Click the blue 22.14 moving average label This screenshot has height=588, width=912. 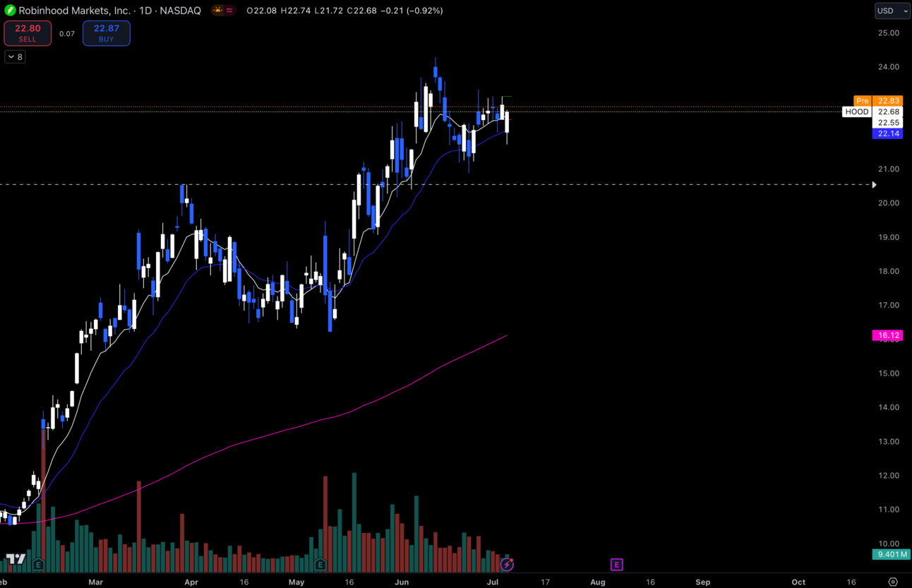pos(888,133)
